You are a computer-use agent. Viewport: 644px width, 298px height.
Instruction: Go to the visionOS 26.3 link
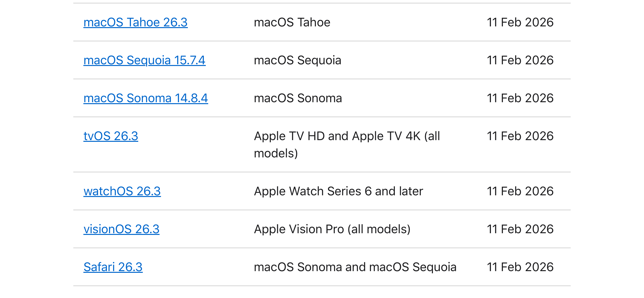pos(121,229)
